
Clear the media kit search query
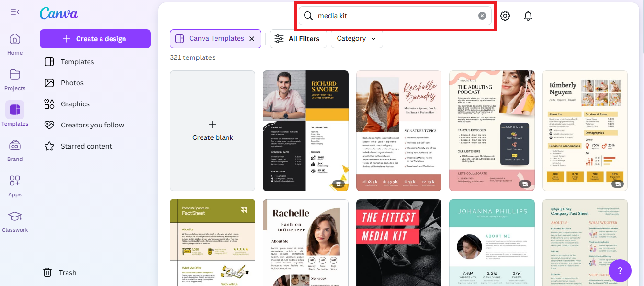click(x=482, y=15)
